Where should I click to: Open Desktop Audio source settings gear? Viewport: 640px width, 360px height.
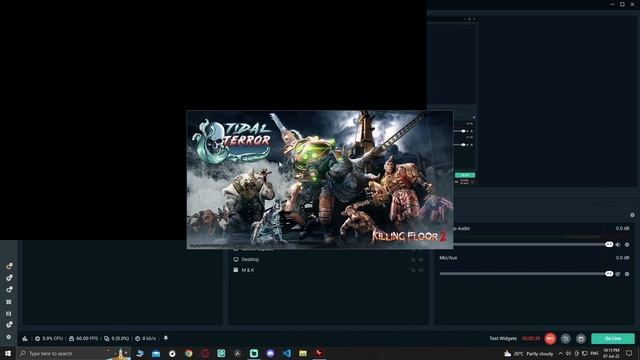tap(627, 244)
